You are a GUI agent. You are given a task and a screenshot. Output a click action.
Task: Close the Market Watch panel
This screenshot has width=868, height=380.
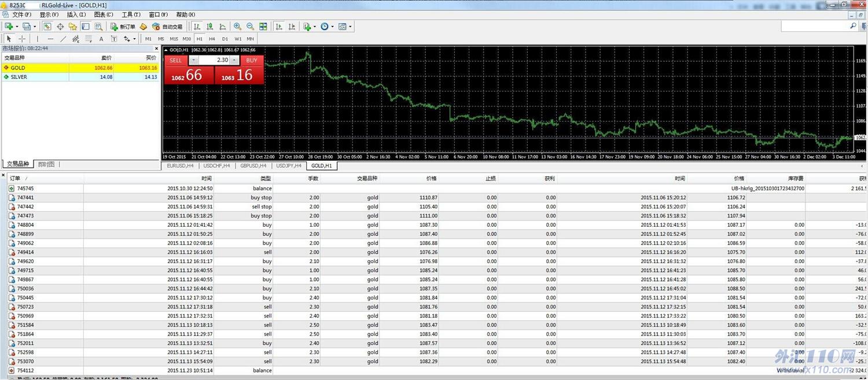click(x=156, y=48)
